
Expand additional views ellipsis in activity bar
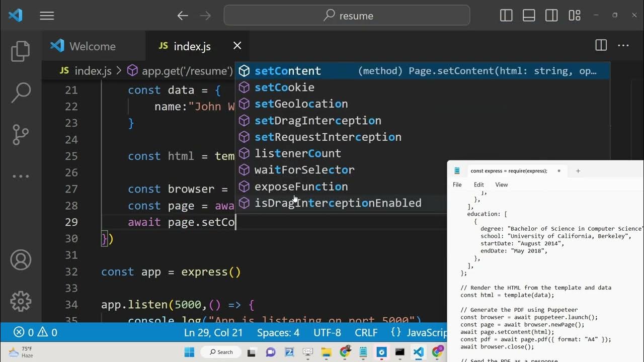pyautogui.click(x=21, y=176)
